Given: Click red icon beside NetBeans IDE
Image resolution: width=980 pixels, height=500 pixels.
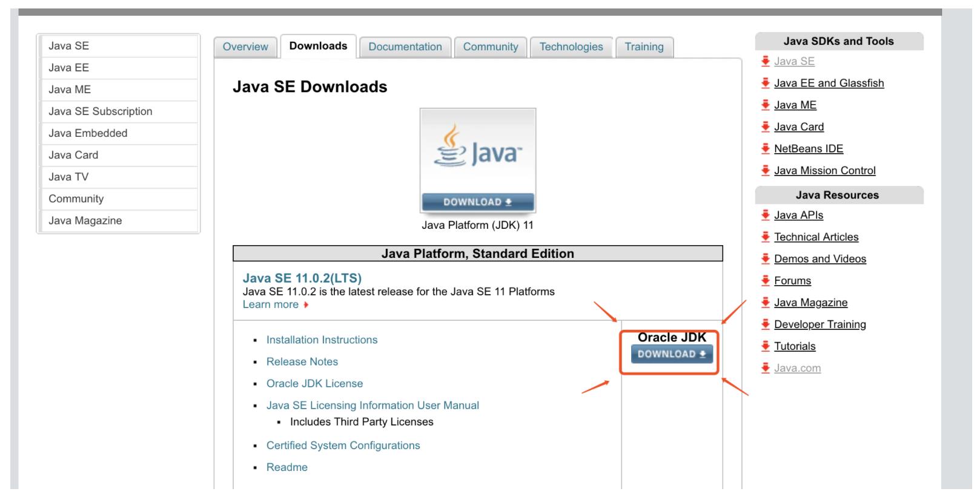Looking at the screenshot, I should pos(766,148).
